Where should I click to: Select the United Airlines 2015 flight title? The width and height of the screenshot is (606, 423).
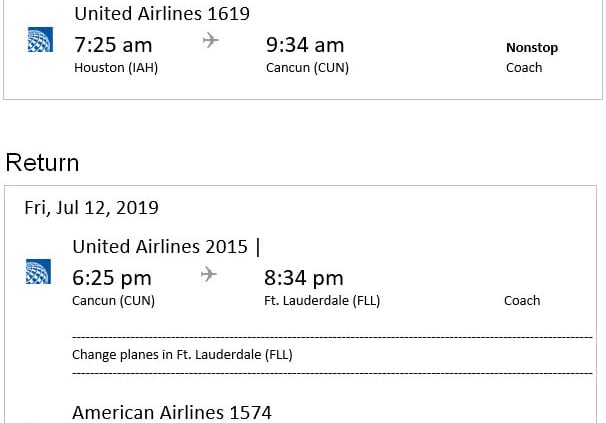[159, 247]
